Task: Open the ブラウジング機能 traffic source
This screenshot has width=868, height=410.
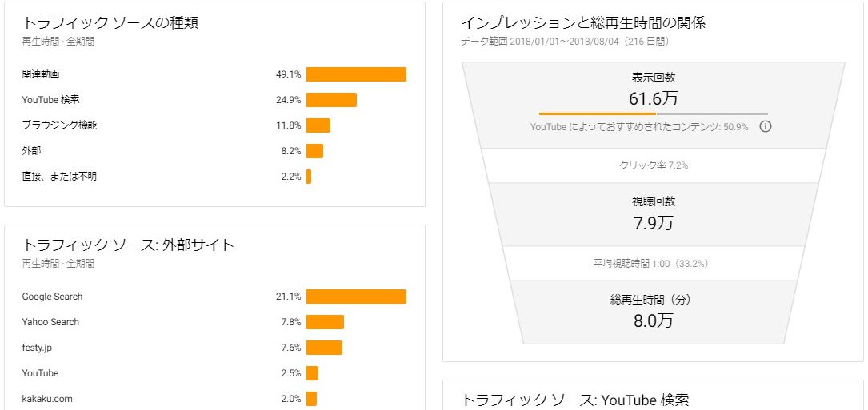Action: 59,125
